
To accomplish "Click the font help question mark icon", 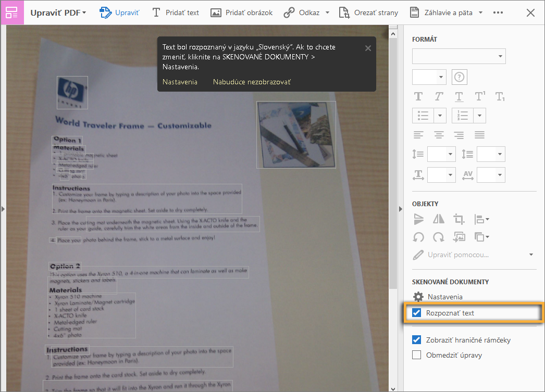I will [x=459, y=77].
